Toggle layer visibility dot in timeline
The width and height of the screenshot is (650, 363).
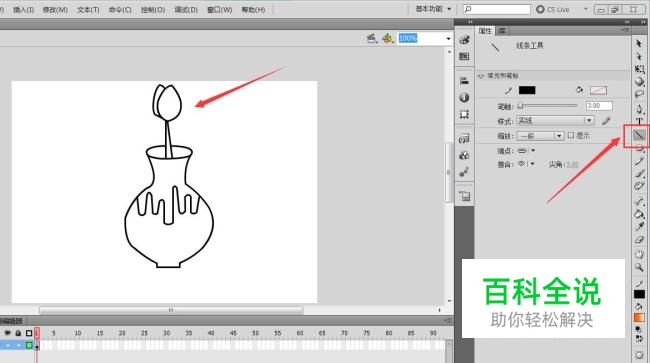(x=8, y=345)
